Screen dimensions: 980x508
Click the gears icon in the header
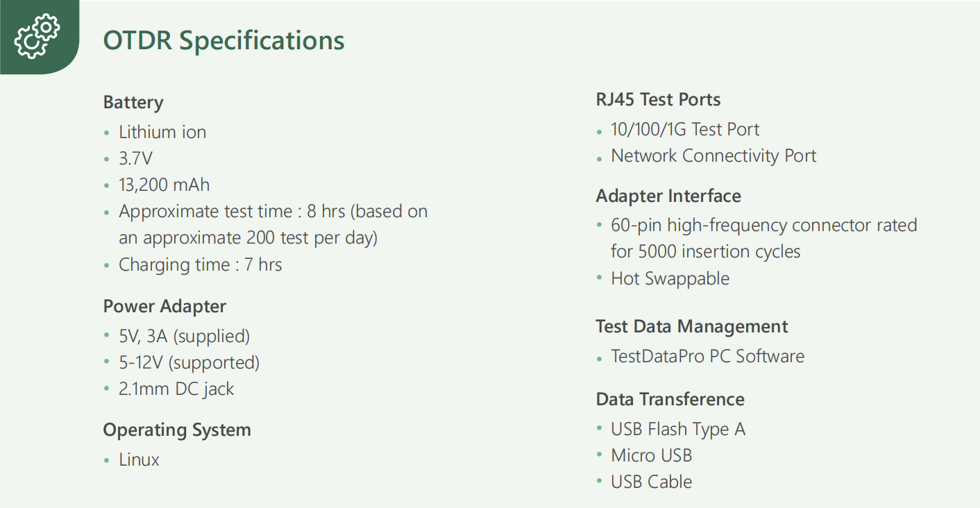[x=37, y=36]
